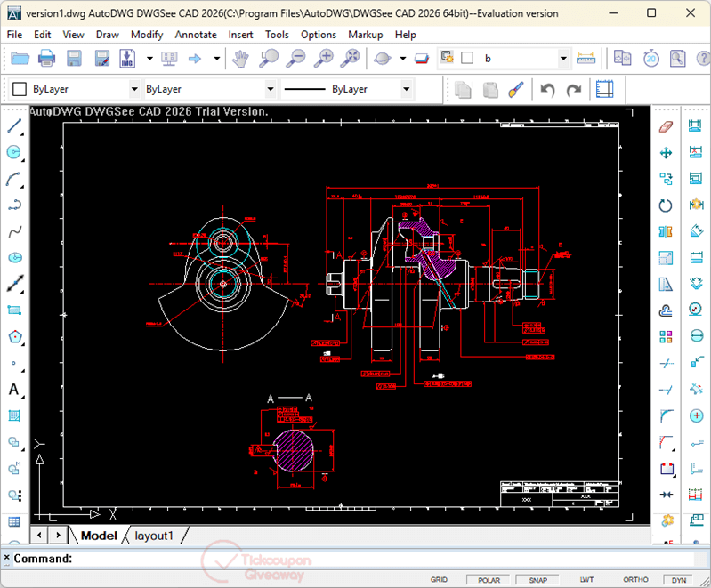The height and width of the screenshot is (588, 711).
Task: Click the Save floppy disk icon
Action: pyautogui.click(x=74, y=59)
